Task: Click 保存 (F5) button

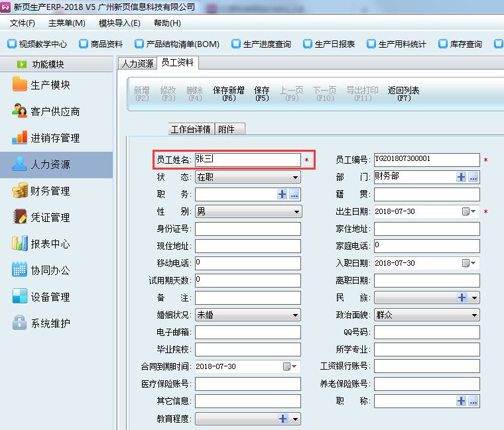Action: [x=262, y=93]
